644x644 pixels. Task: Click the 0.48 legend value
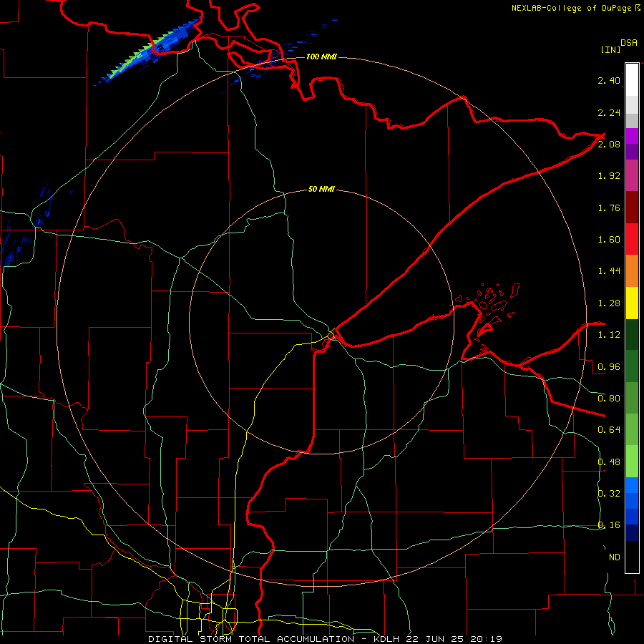(x=609, y=462)
